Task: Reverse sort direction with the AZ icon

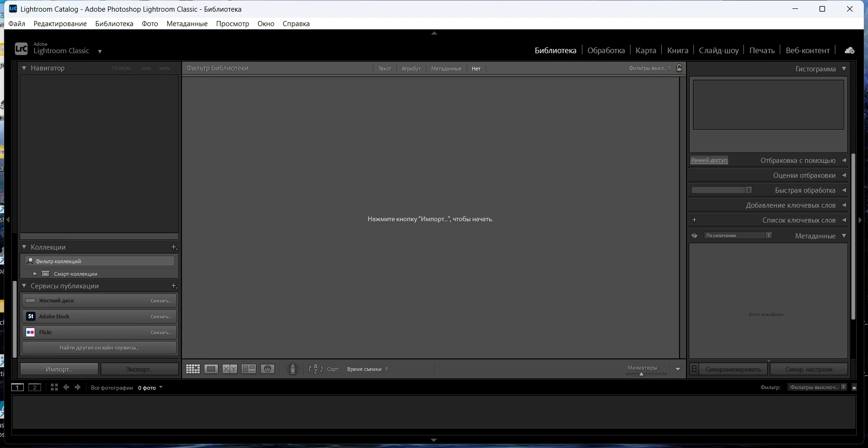Action: pos(315,369)
